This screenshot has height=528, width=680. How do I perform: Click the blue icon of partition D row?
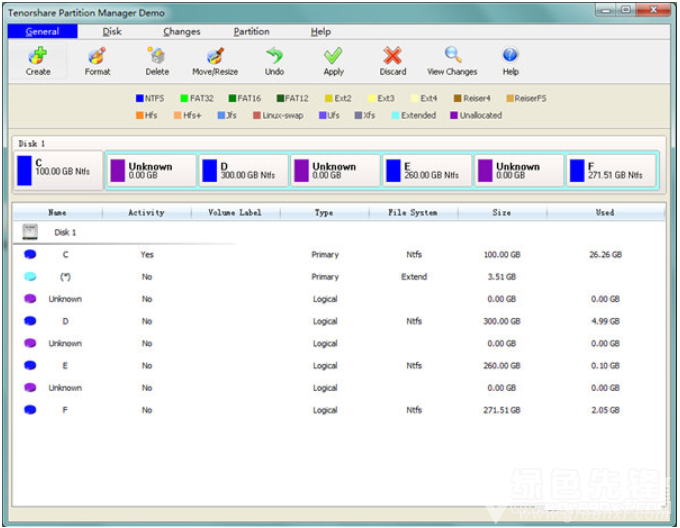(x=30, y=321)
